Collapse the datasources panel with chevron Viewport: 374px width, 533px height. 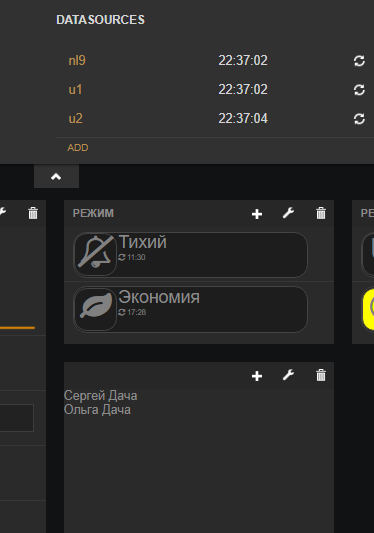(56, 176)
